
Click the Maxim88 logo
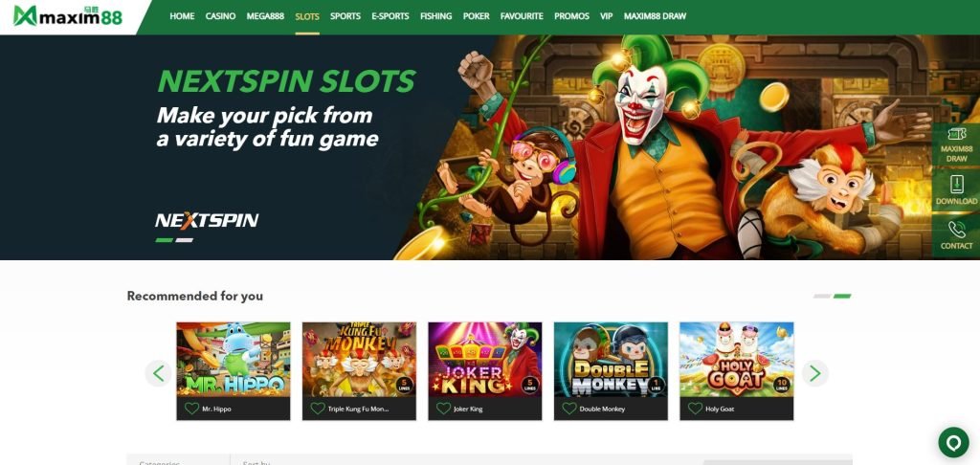click(x=68, y=16)
